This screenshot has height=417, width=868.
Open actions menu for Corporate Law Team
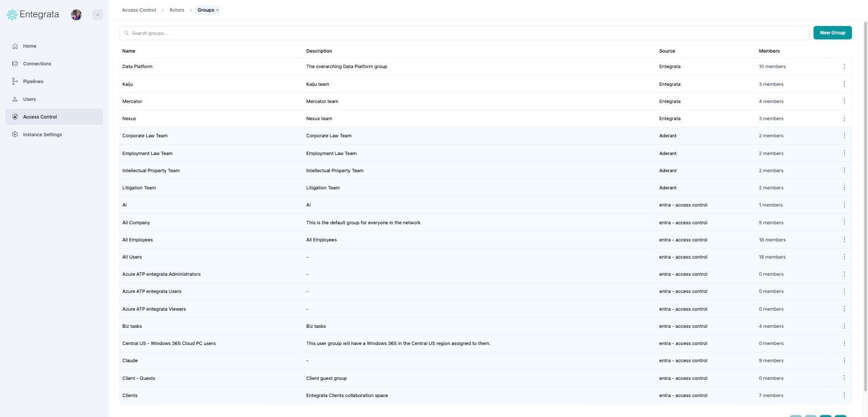844,136
